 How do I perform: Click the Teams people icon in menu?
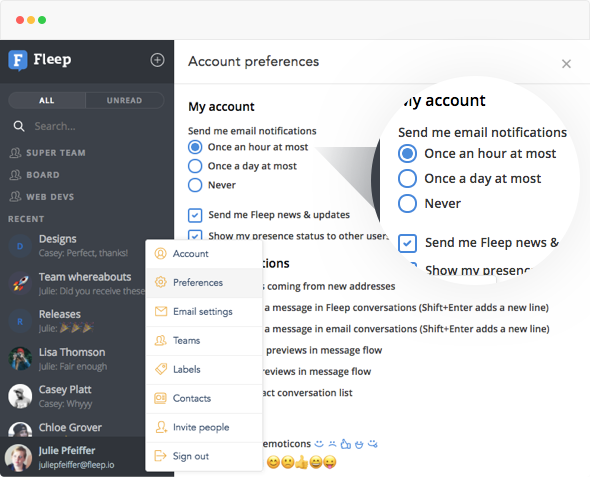coord(161,340)
